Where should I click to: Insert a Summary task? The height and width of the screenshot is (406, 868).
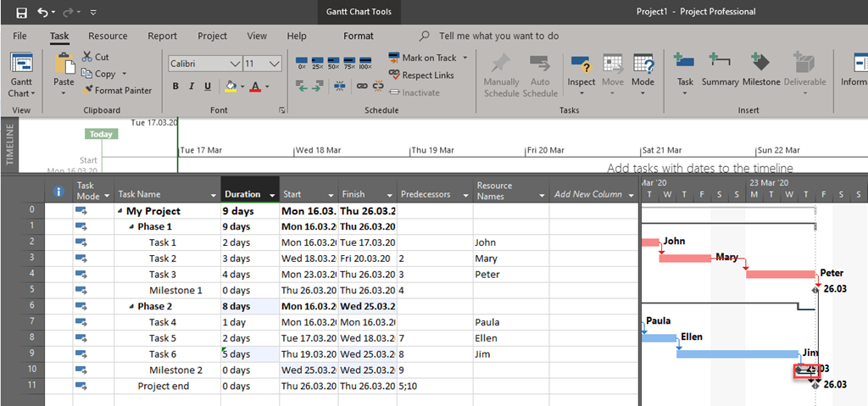pos(720,70)
